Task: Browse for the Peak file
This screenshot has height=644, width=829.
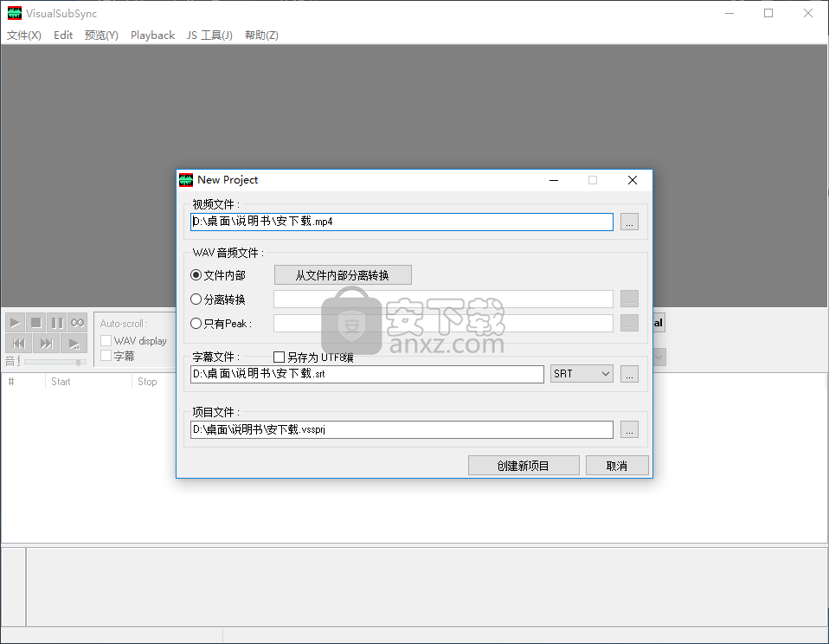Action: click(629, 323)
